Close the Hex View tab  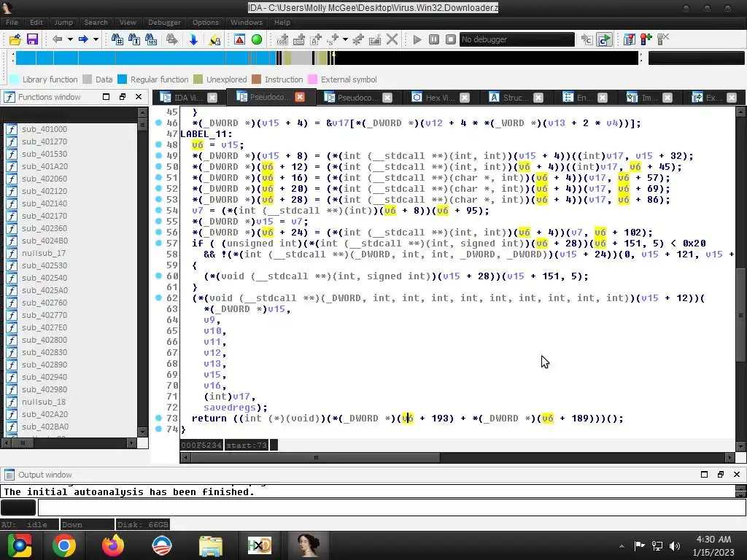pos(465,98)
